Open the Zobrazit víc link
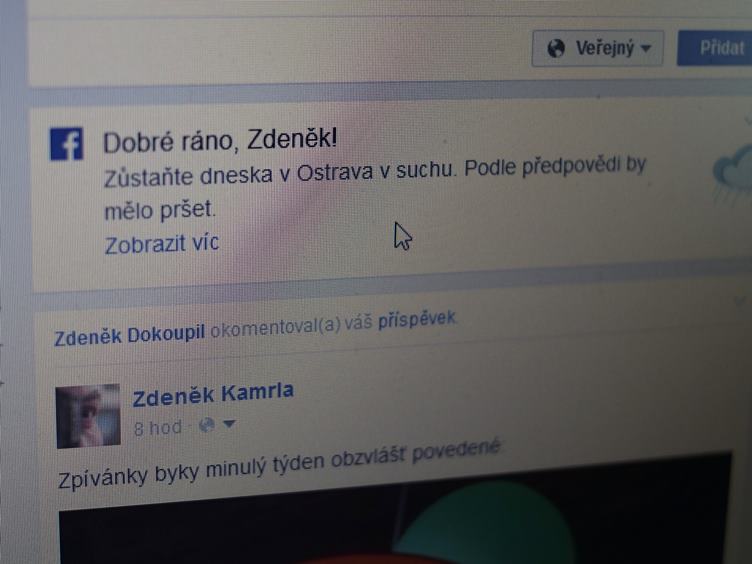The height and width of the screenshot is (564, 752). (x=162, y=244)
